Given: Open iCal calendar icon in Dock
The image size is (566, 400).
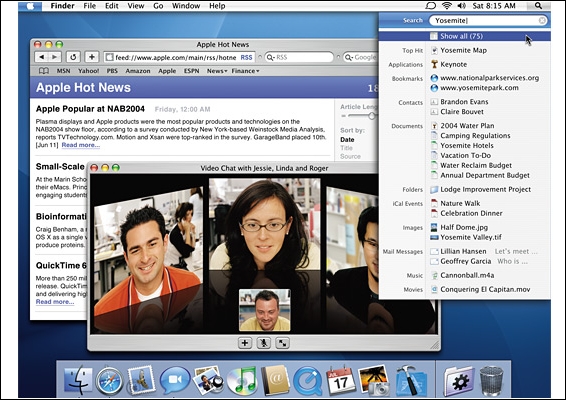Looking at the screenshot, I should coord(340,381).
